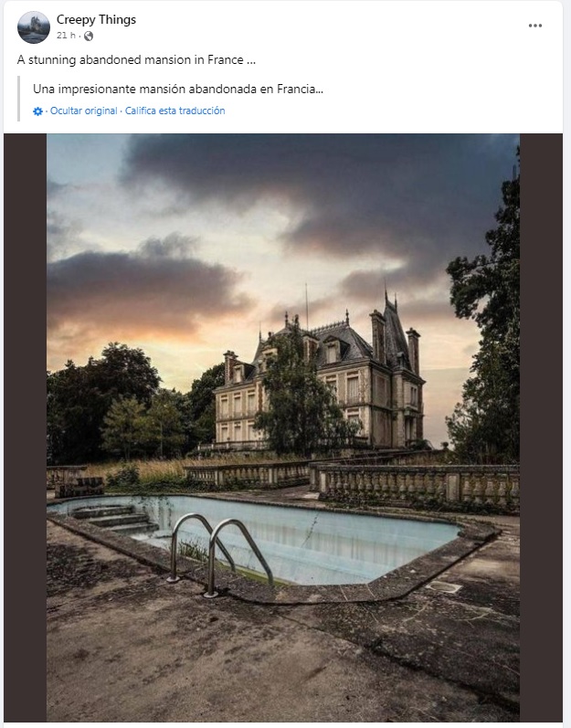
Task: Click the English caption about abandoned mansion
Action: pyautogui.click(x=128, y=59)
